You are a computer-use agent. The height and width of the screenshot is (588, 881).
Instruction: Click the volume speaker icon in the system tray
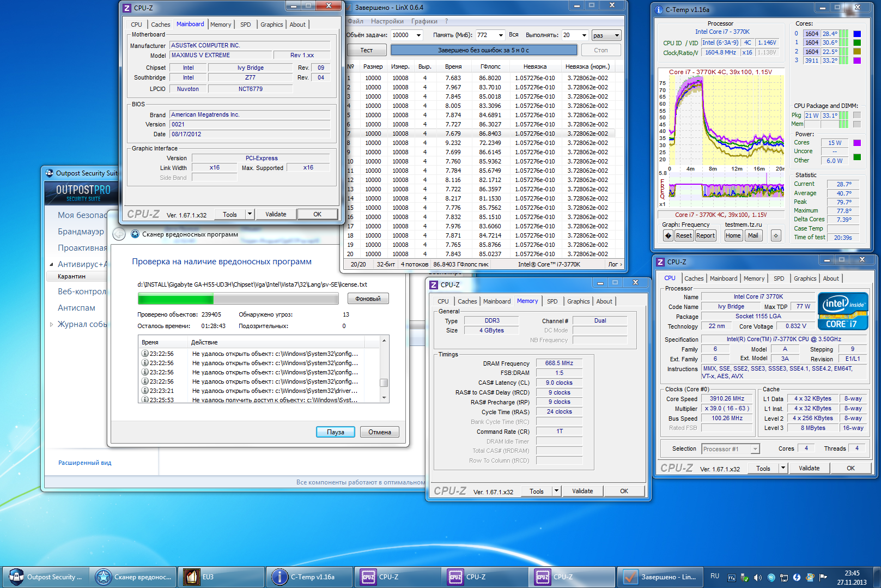pyautogui.click(x=758, y=577)
